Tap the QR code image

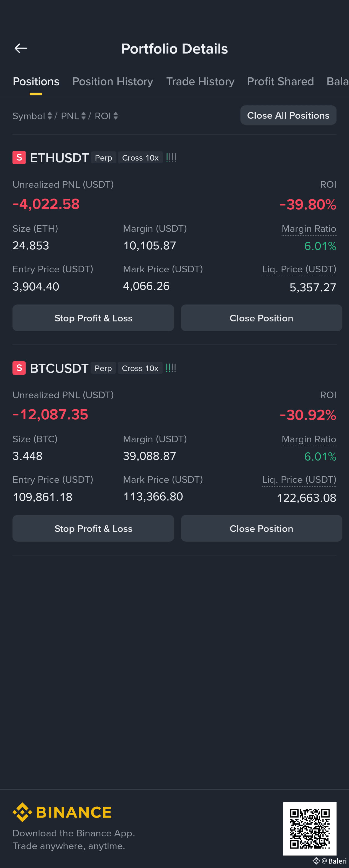click(310, 829)
